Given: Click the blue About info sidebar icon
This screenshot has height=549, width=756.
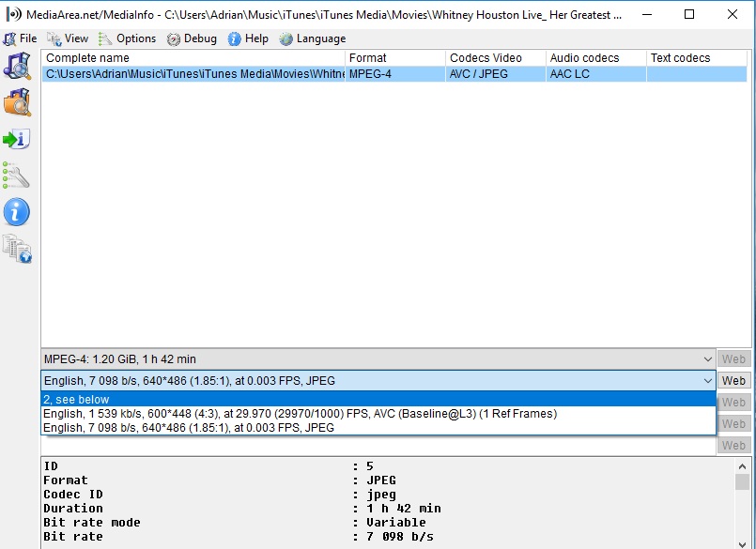Looking at the screenshot, I should (x=17, y=212).
